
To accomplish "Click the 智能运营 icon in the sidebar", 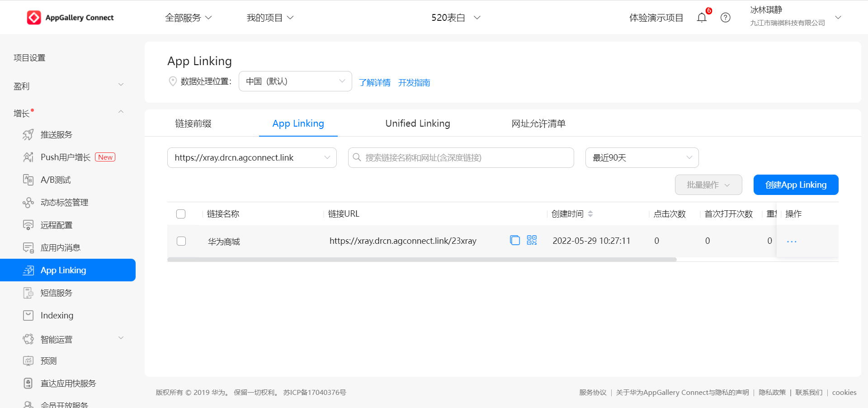I will click(28, 339).
